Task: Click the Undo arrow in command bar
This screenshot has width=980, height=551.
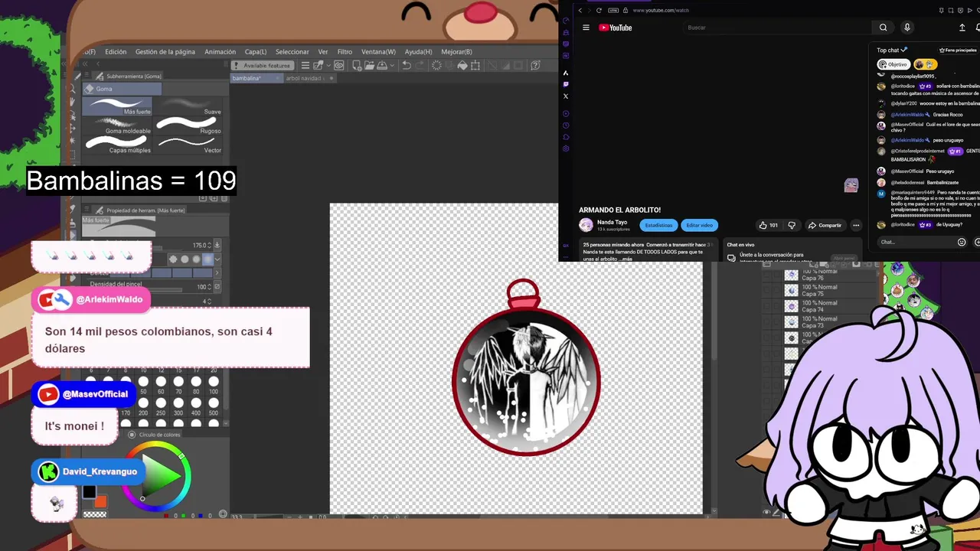Action: coord(407,66)
